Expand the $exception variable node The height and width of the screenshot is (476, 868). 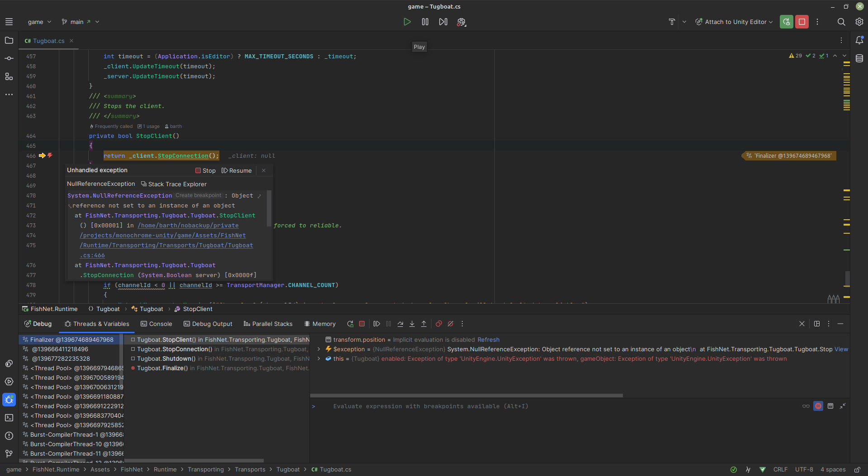319,349
